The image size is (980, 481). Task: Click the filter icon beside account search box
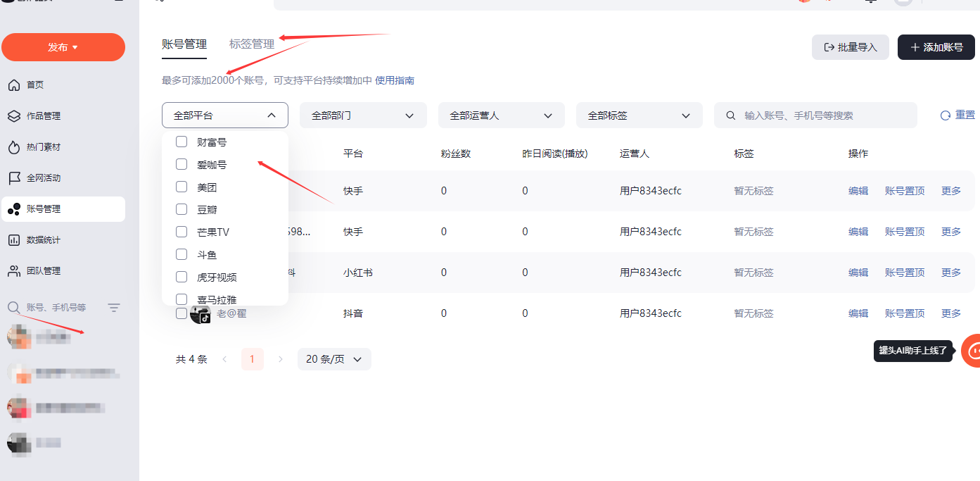click(114, 307)
